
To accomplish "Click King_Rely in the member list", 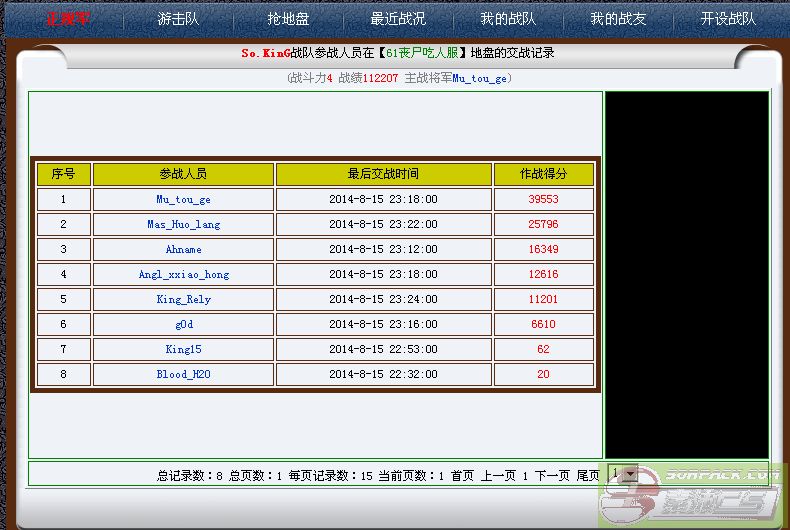I will (183, 299).
